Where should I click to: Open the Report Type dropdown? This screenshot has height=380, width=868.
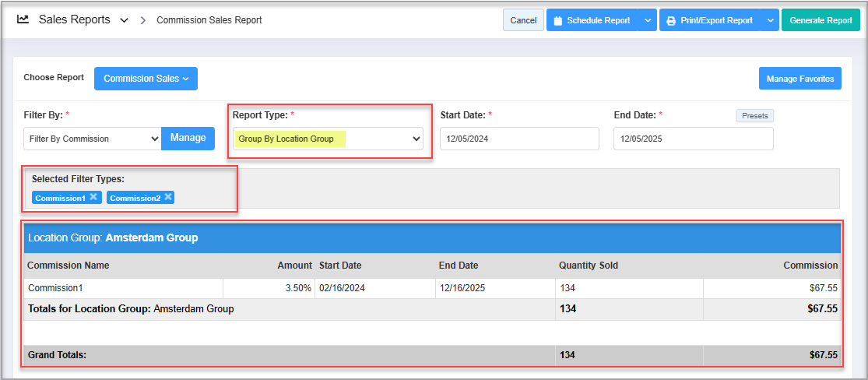tap(328, 139)
